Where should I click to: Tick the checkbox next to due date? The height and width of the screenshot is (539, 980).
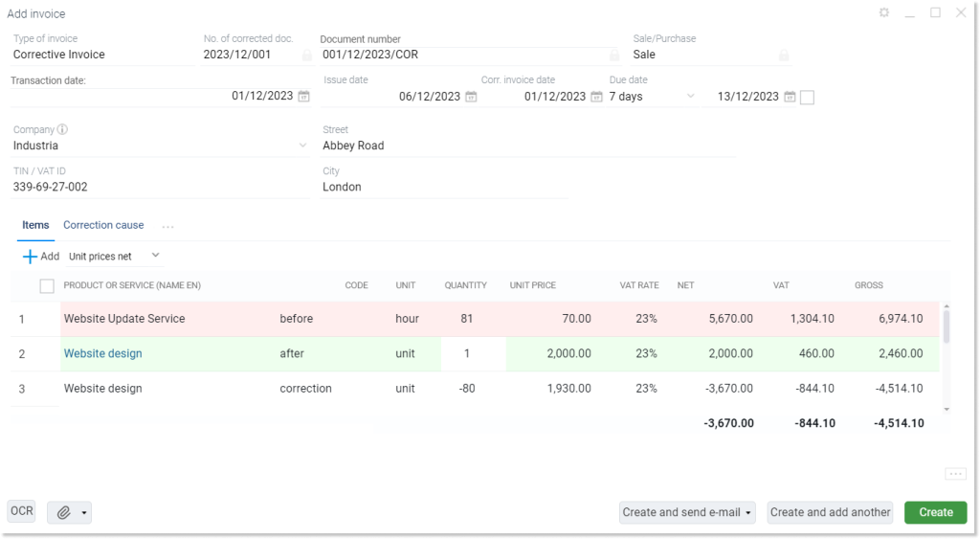[x=807, y=98]
